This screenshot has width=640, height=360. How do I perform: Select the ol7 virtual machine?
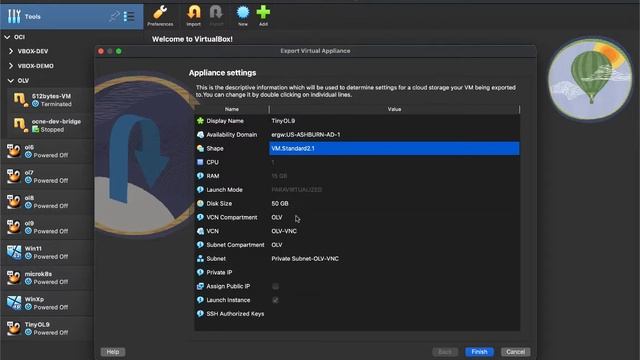point(47,176)
